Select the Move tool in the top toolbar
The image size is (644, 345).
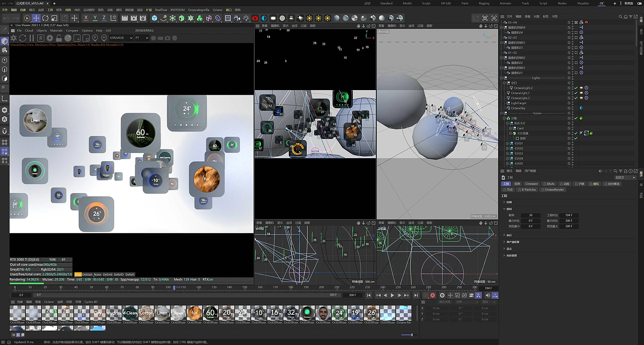tap(36, 18)
